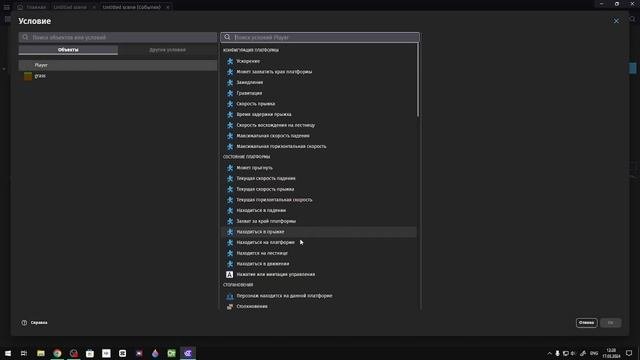This screenshot has width=640, height=360.
Task: Click the conditions list scrollbar
Action: point(418,80)
